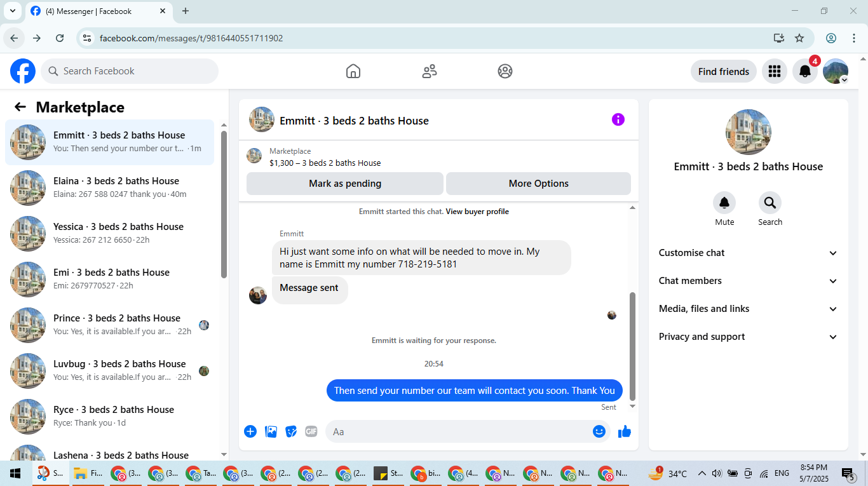
Task: Open the Yessica conversation
Action: (x=110, y=234)
